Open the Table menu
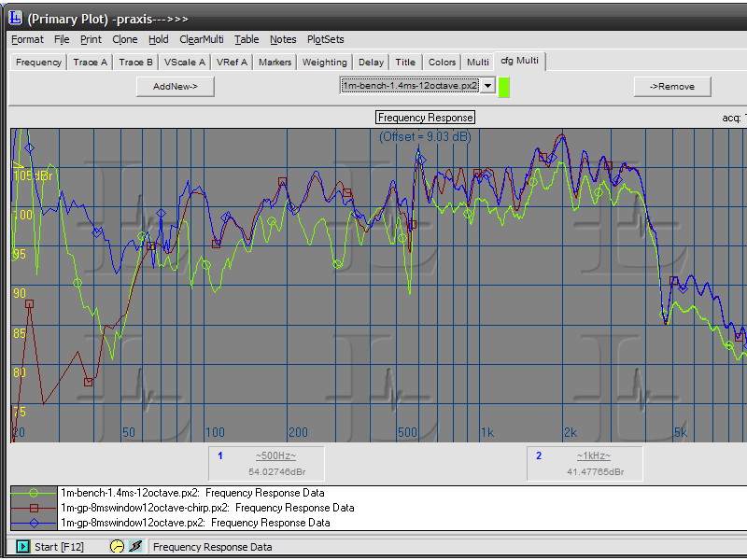 [x=247, y=39]
